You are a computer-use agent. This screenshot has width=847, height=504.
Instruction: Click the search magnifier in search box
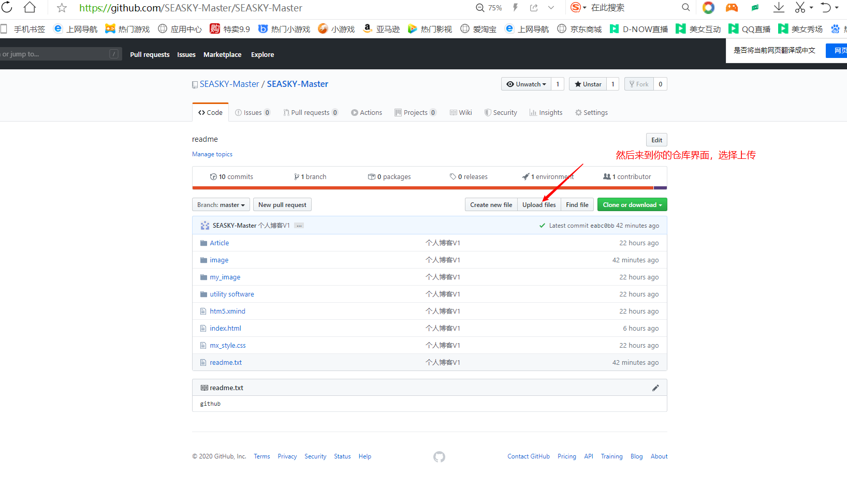point(685,7)
